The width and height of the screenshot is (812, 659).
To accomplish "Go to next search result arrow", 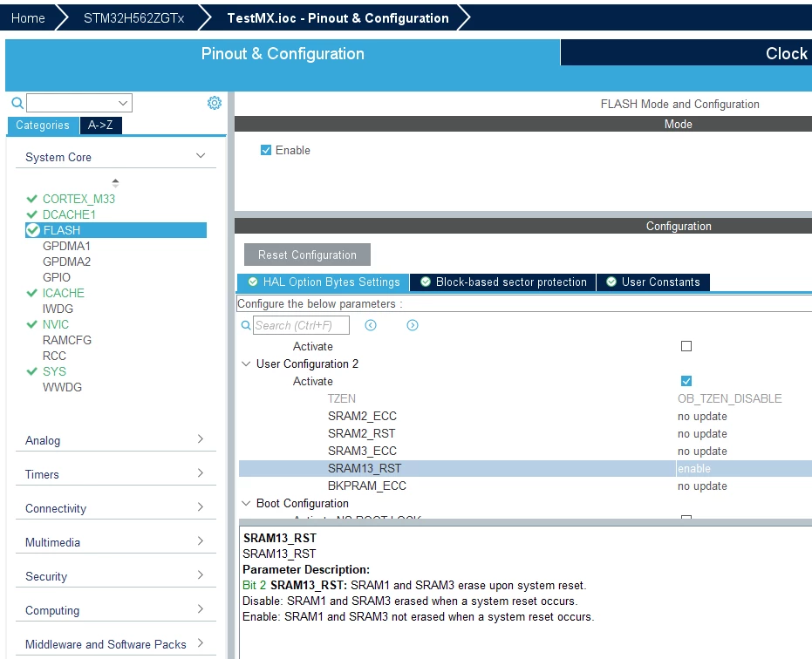I will click(x=413, y=325).
